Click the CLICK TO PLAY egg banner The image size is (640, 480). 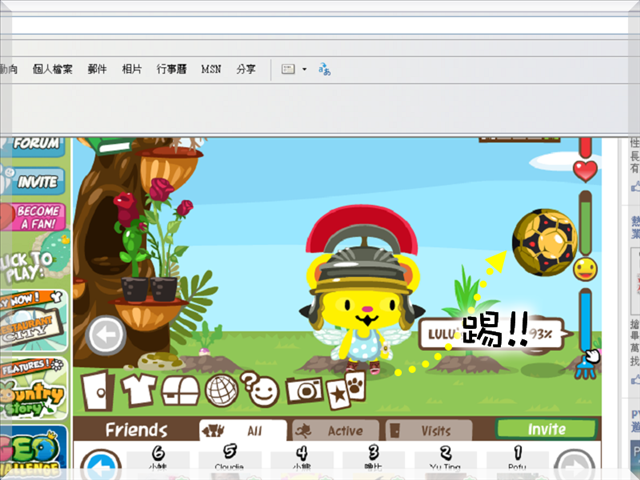coord(33,259)
